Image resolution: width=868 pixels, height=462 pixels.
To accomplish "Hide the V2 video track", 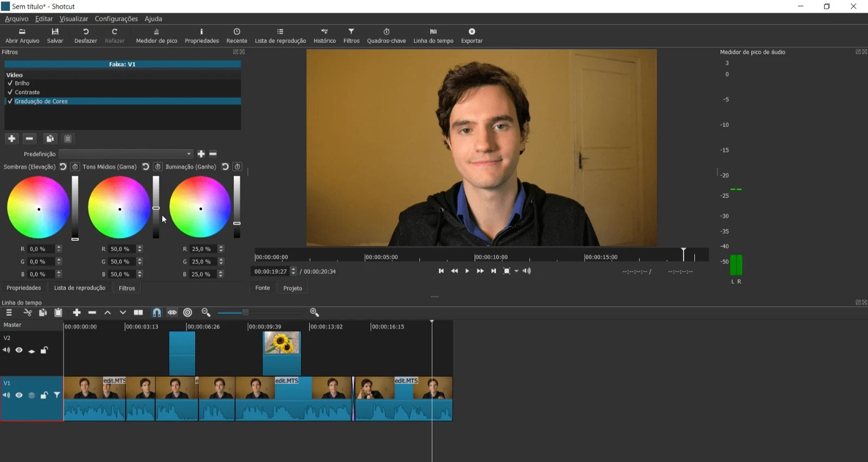I will pyautogui.click(x=19, y=350).
